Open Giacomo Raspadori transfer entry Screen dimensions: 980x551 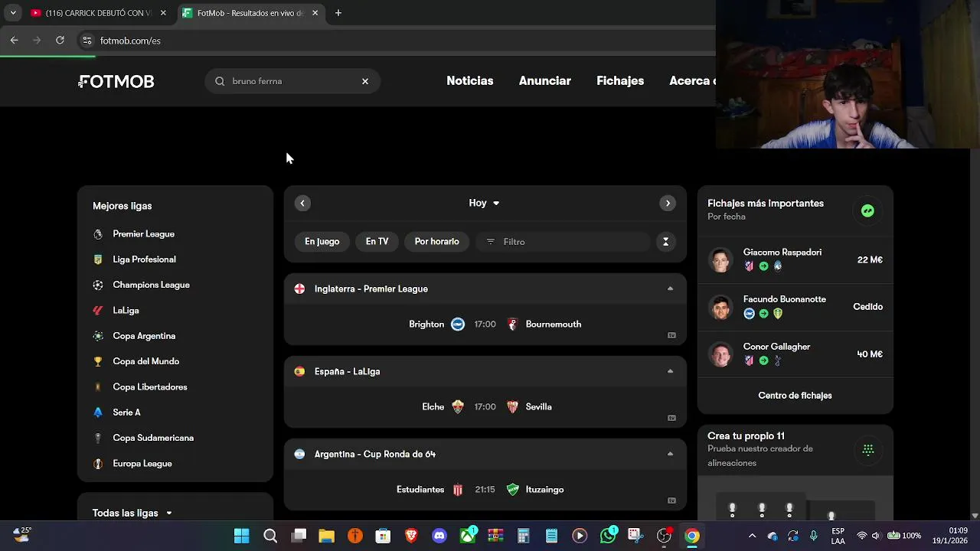(795, 260)
